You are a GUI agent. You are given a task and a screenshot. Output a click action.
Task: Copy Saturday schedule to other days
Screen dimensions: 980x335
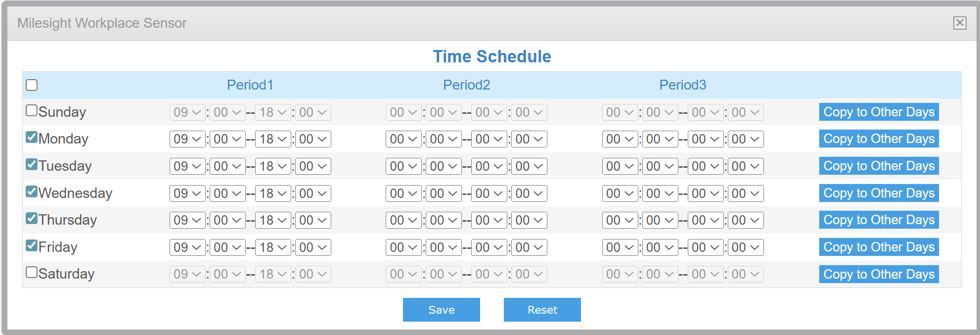(x=878, y=274)
